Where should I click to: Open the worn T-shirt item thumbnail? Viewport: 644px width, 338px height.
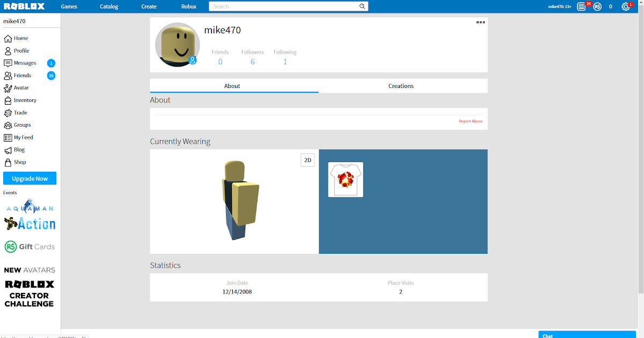[x=346, y=180]
